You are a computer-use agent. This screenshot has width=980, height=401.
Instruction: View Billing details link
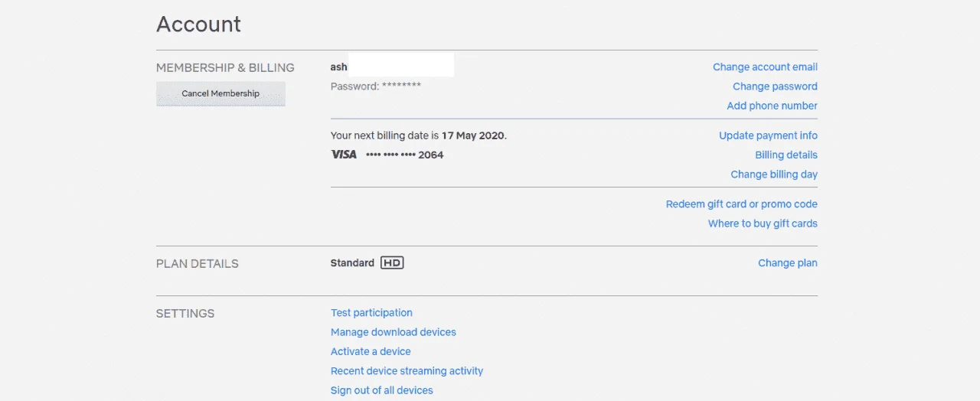point(786,155)
